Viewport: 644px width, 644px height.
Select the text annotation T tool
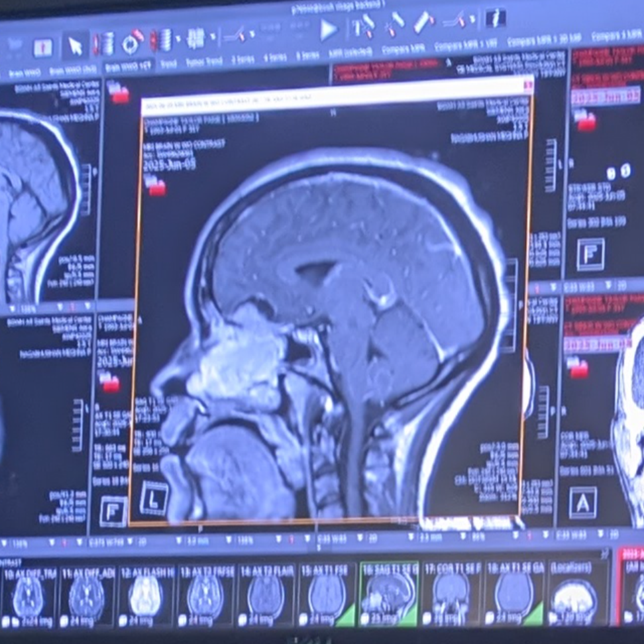pyautogui.click(x=363, y=27)
